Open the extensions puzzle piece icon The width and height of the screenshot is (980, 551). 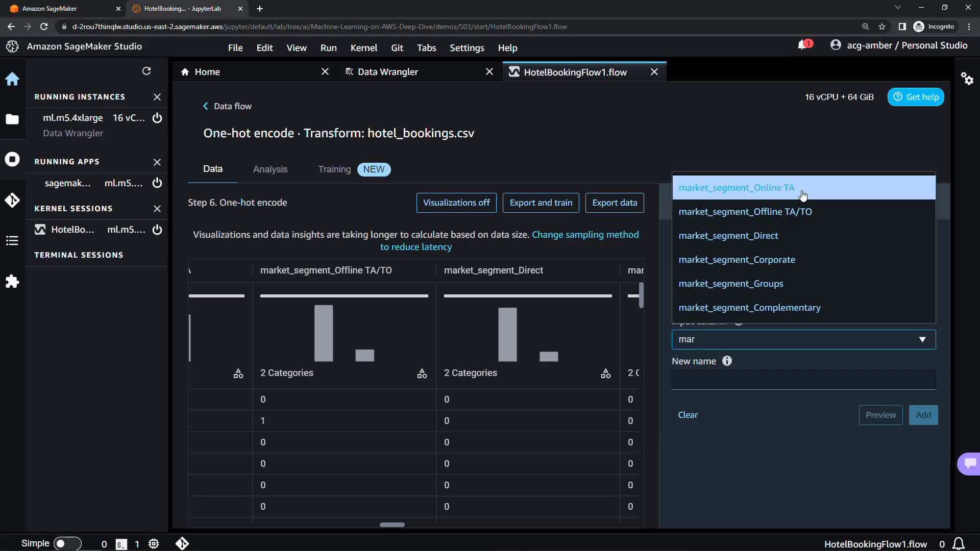pos(12,282)
